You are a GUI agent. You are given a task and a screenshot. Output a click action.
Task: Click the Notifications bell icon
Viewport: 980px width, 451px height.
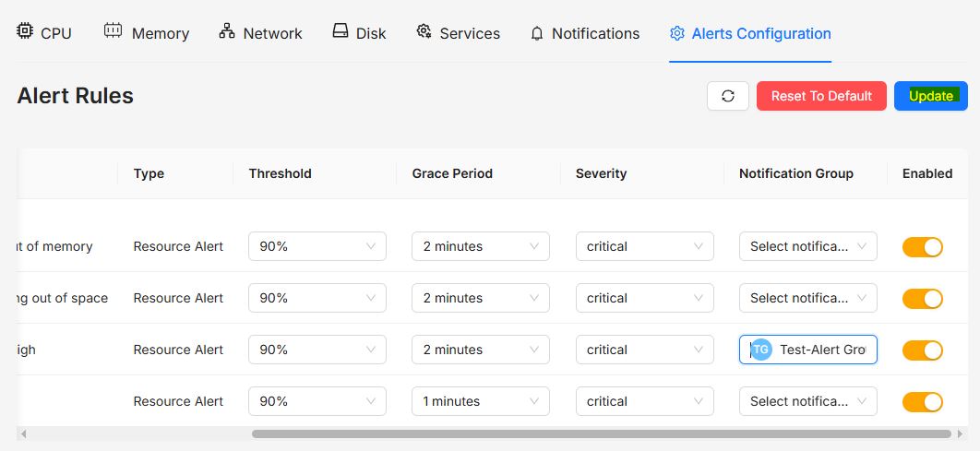537,34
